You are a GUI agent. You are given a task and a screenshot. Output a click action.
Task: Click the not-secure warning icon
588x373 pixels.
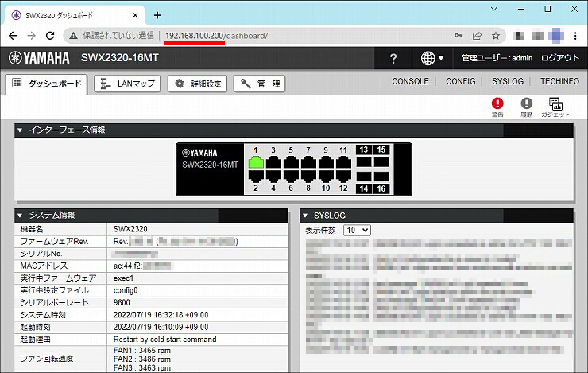point(73,36)
